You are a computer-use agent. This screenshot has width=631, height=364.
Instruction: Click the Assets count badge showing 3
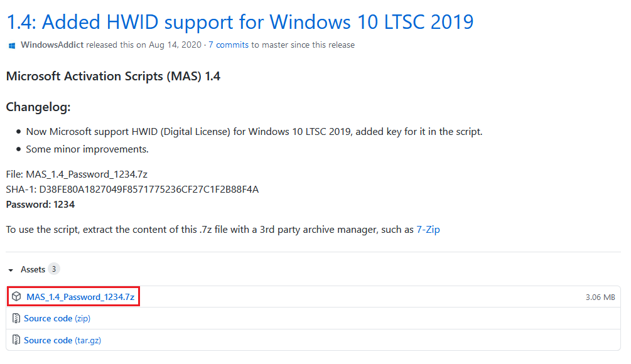click(x=54, y=269)
